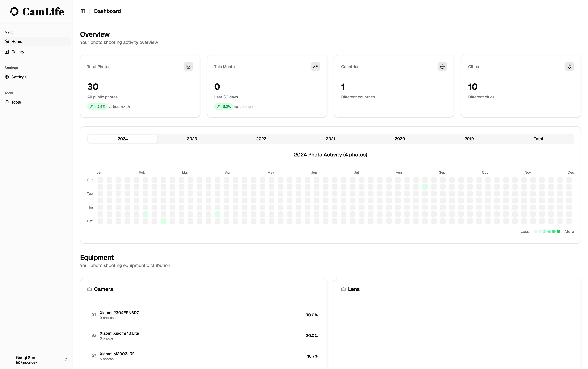
Task: Click the darkest green dot in the heatmap legend
Action: (559, 231)
